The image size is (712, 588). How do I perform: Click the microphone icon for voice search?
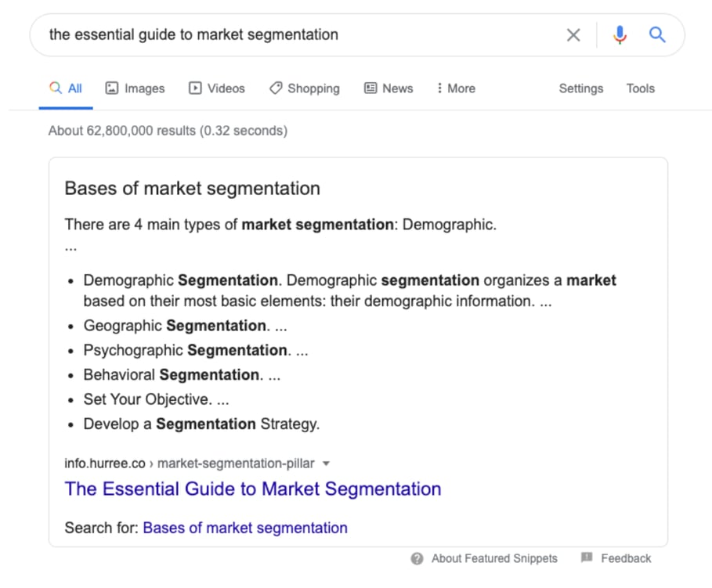coord(620,34)
